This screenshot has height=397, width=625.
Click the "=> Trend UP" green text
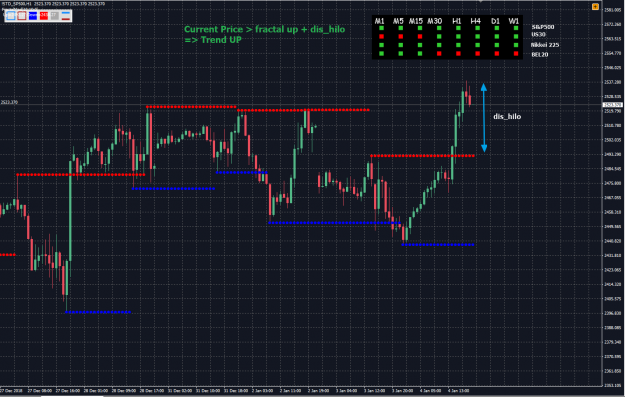(213, 40)
